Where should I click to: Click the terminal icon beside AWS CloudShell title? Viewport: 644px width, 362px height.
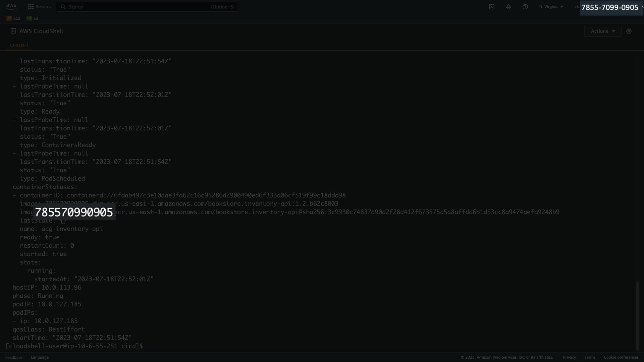tap(13, 31)
